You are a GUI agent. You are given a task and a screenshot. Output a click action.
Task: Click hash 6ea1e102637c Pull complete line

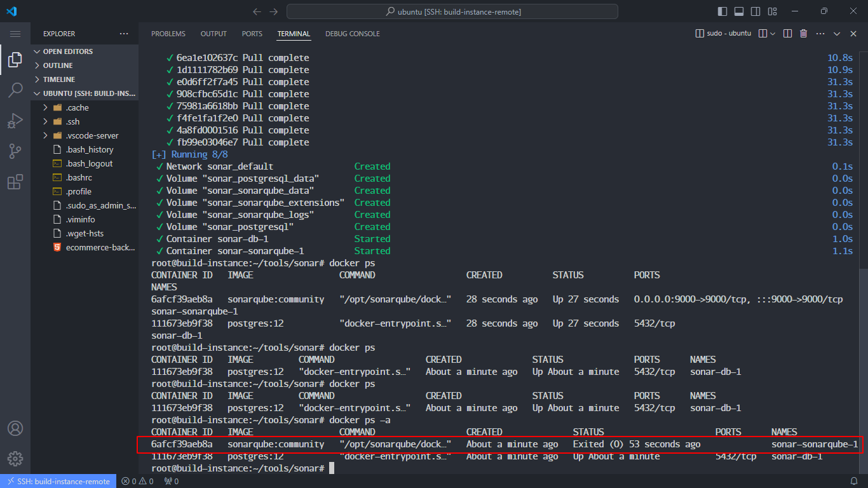click(238, 58)
